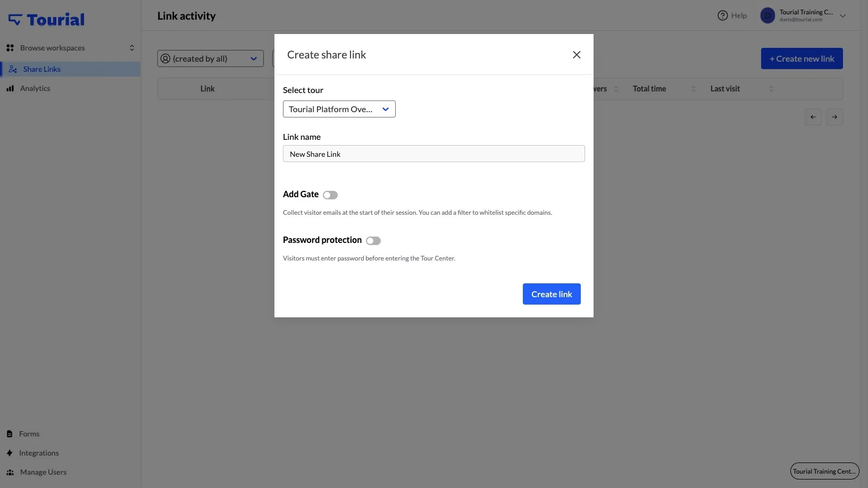This screenshot has height=488, width=868.
Task: Click the created-by user icon in filter
Action: [x=165, y=58]
